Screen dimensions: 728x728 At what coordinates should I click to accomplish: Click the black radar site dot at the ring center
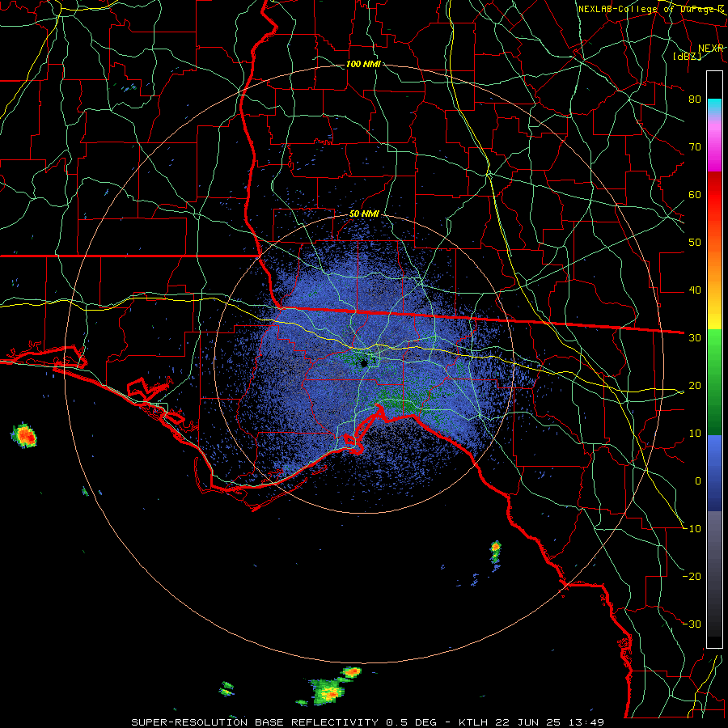coord(365,363)
